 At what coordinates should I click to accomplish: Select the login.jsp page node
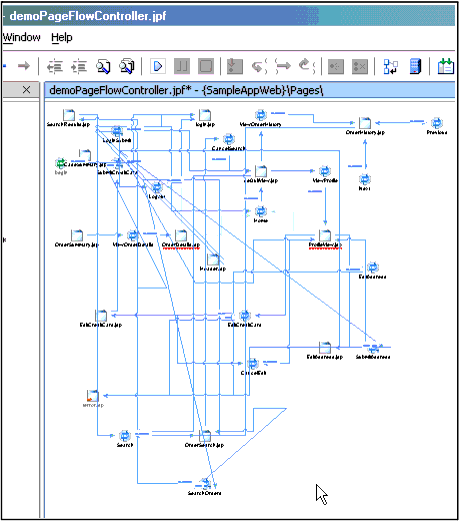tap(205, 115)
